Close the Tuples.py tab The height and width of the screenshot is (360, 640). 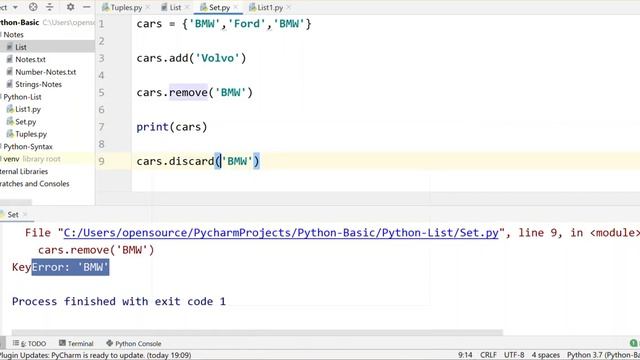tap(148, 7)
